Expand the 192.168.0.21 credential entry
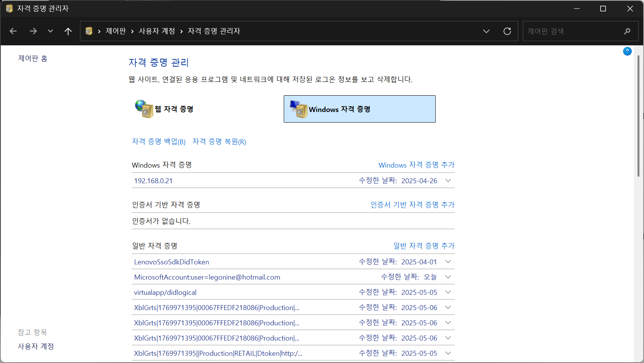Screen dimensions: 644x363 coord(448,181)
